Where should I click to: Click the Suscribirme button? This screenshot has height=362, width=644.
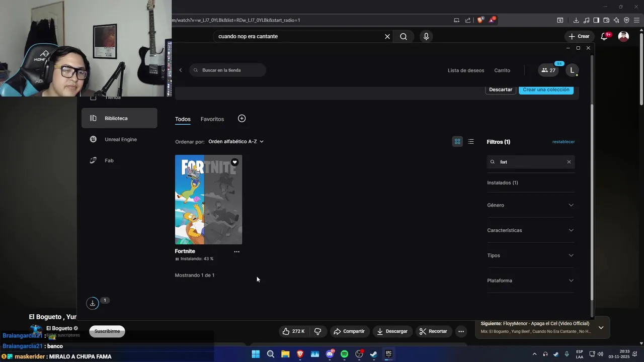(x=107, y=331)
